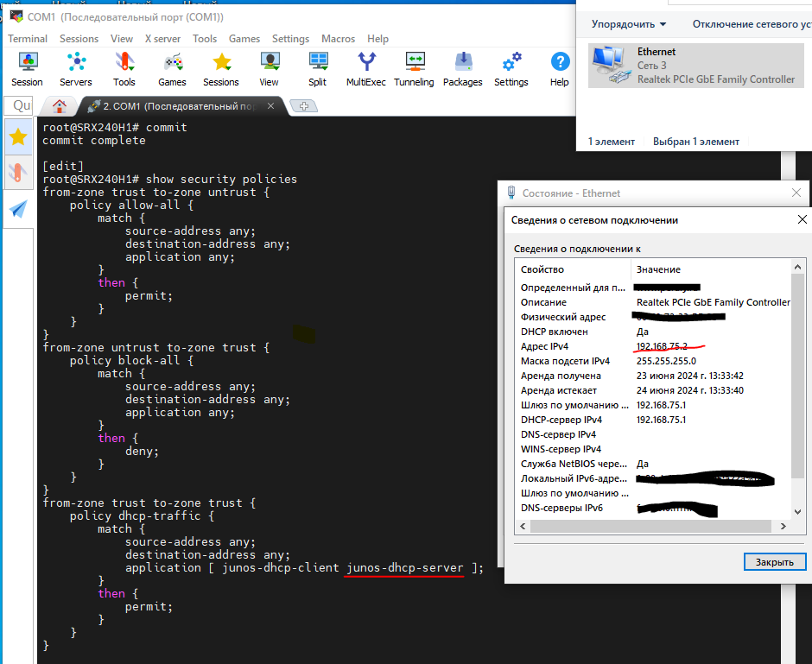
Task: Click the paper plane sidebar icon
Action: tap(18, 209)
